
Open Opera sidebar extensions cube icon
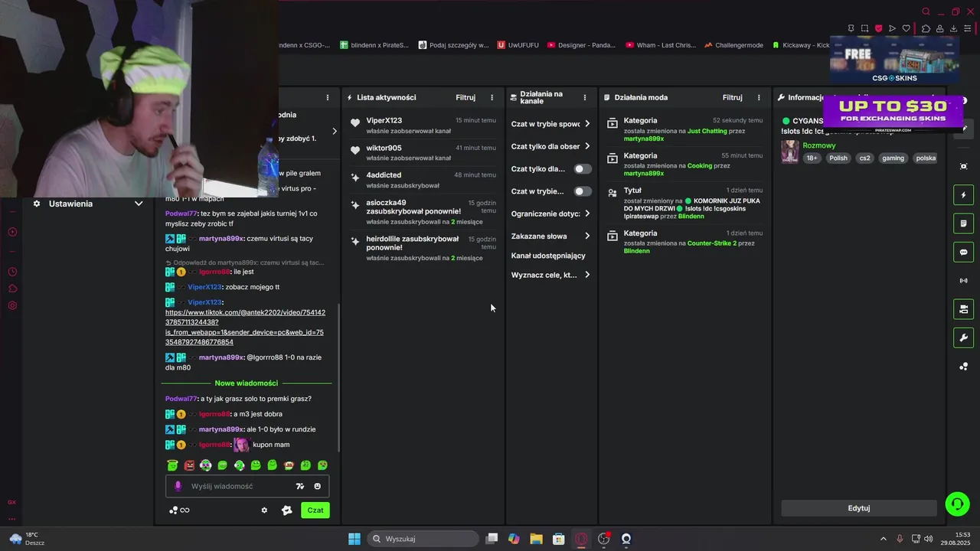point(12,289)
